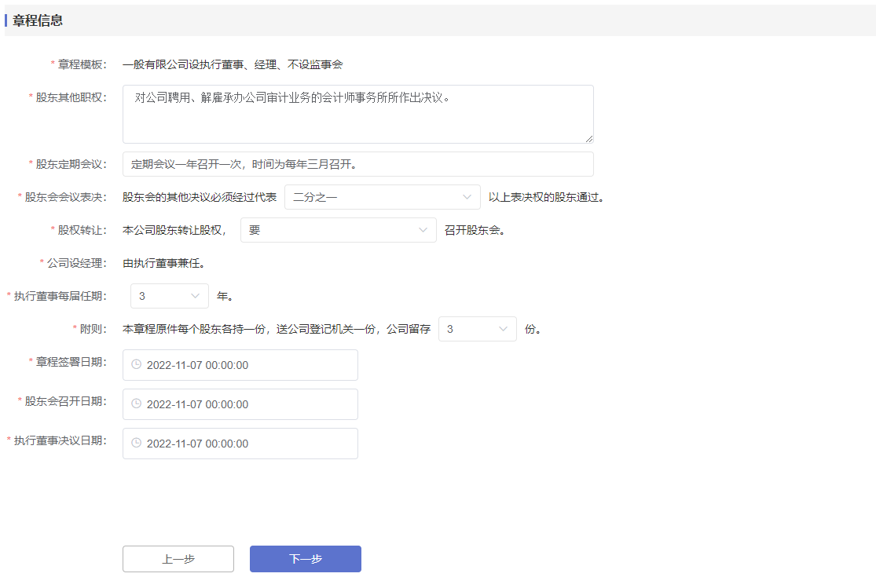Screen dimensions: 876x588
Task: Click clock icon in 章程签署日期 field
Action: 136,365
